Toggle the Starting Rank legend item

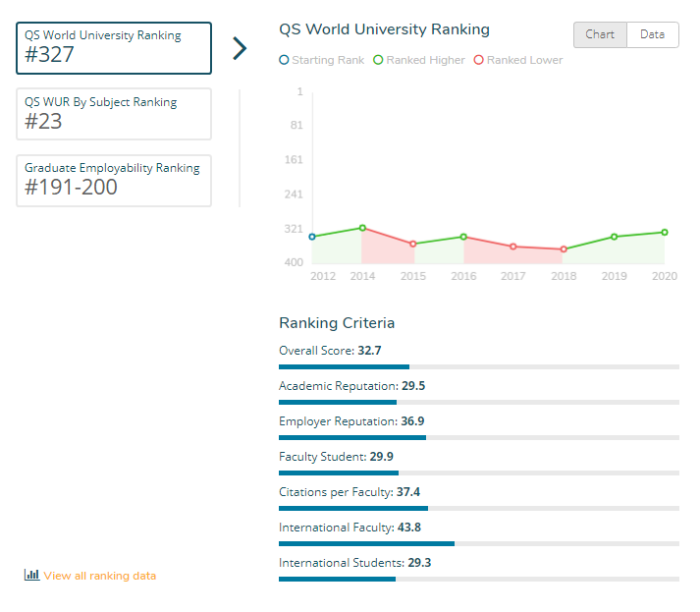(321, 60)
